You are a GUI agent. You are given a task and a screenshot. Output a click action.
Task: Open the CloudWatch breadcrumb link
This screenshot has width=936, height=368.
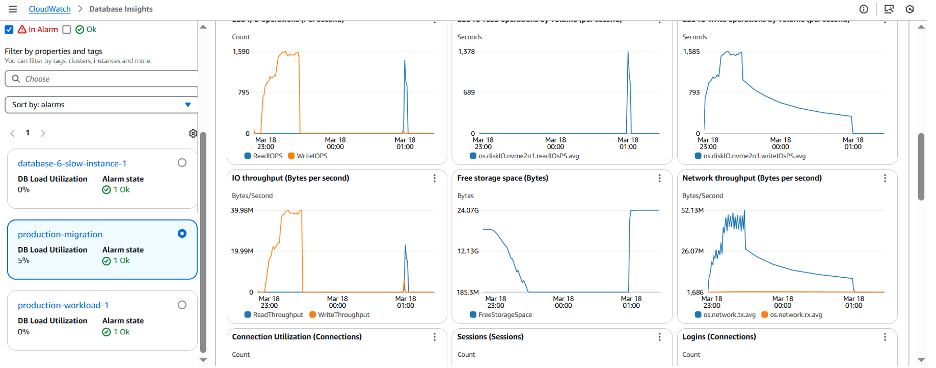pyautogui.click(x=50, y=9)
